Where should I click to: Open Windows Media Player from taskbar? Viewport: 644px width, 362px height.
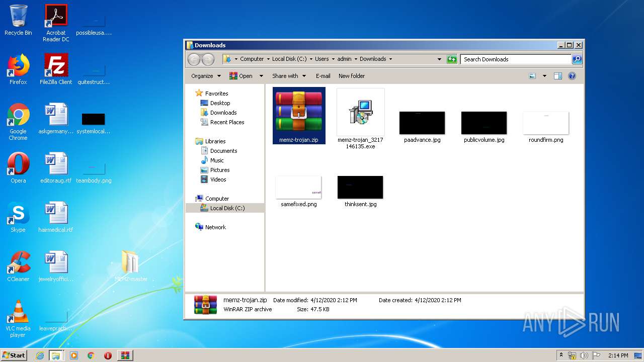[x=74, y=355]
